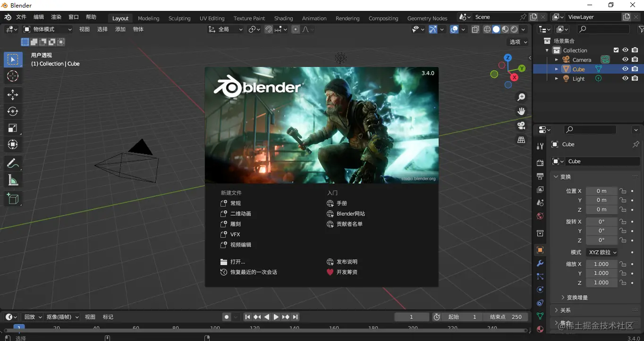Hide the Camera object in outliner
This screenshot has width=644, height=341.
(625, 59)
